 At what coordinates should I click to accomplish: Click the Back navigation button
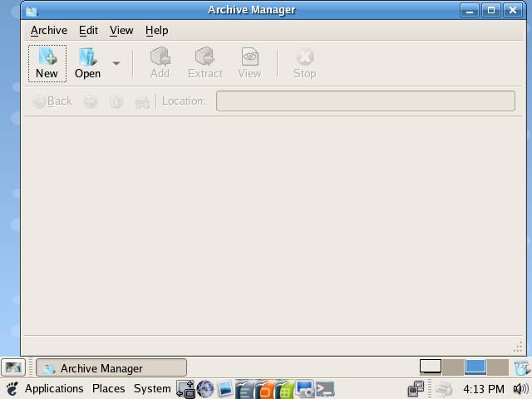pyautogui.click(x=52, y=101)
